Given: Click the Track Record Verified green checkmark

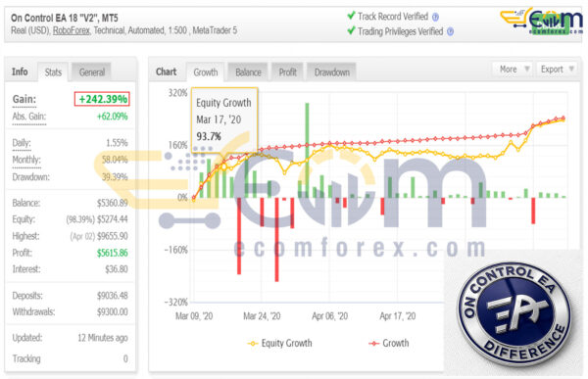Looking at the screenshot, I should (351, 16).
